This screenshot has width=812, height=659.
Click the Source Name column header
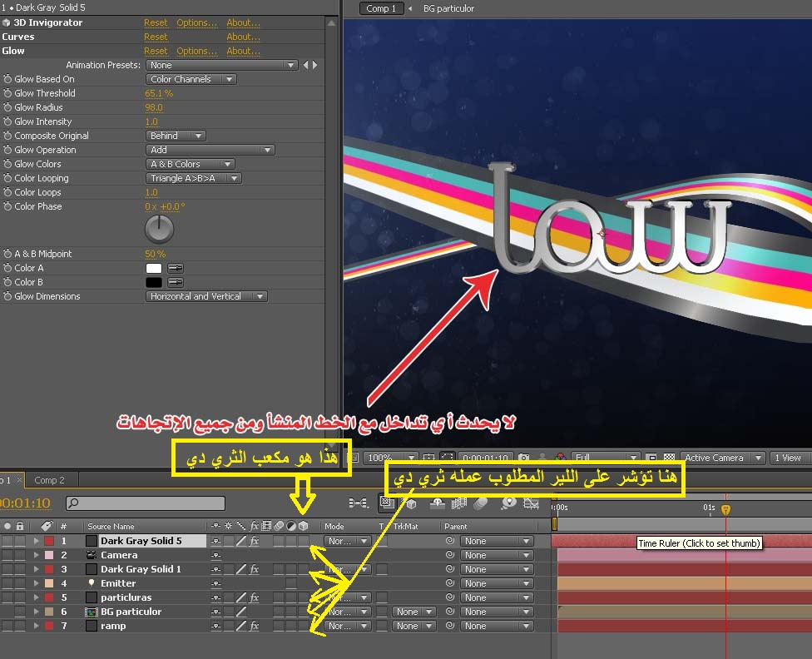pyautogui.click(x=111, y=527)
